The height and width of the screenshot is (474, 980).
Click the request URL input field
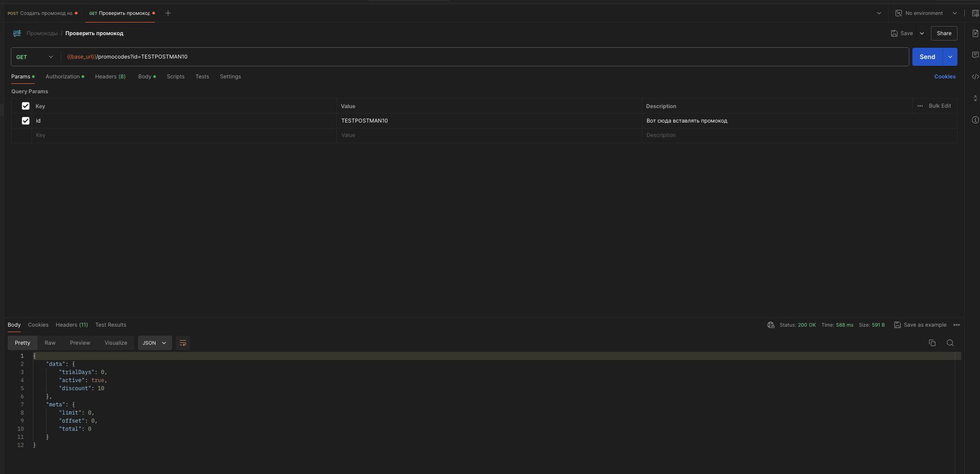click(x=451, y=57)
